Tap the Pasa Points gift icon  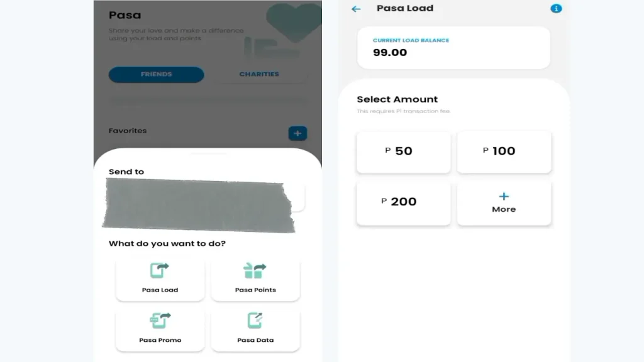[255, 270]
